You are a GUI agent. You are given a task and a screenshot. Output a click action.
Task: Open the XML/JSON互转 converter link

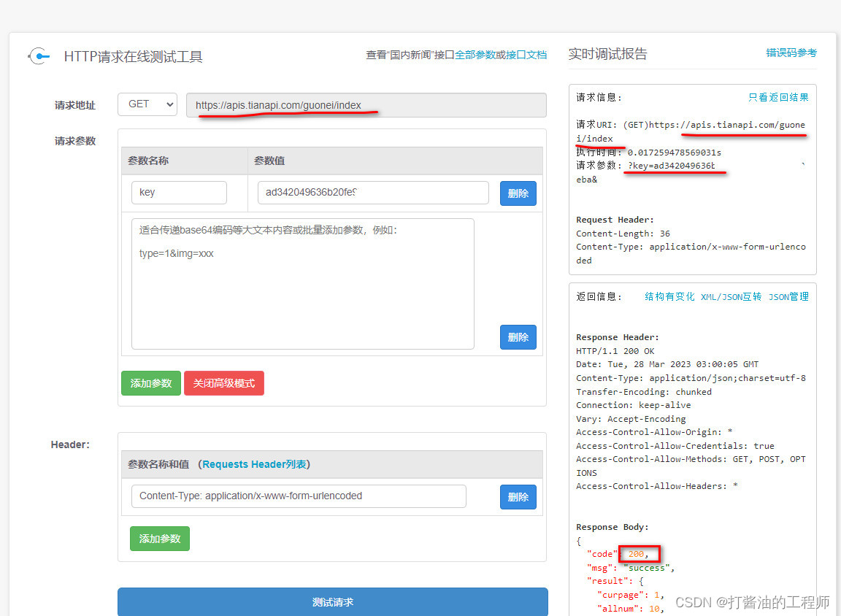coord(731,296)
